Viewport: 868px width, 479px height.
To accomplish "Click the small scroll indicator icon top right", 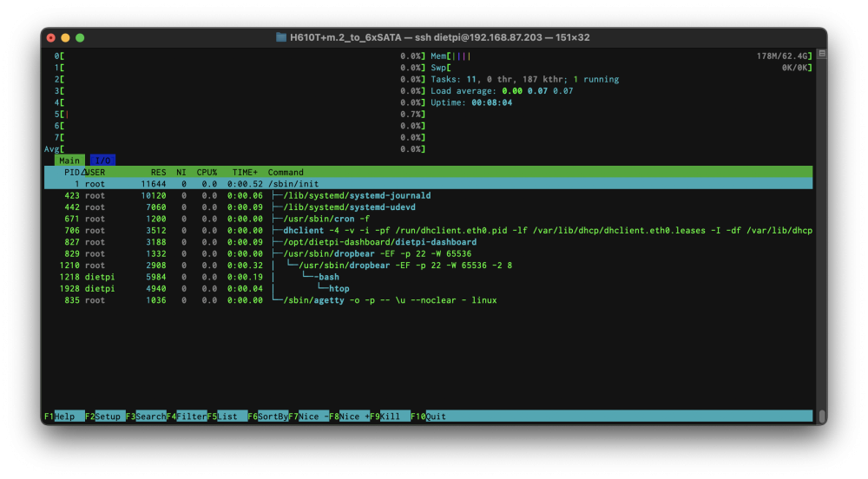I will pyautogui.click(x=822, y=54).
